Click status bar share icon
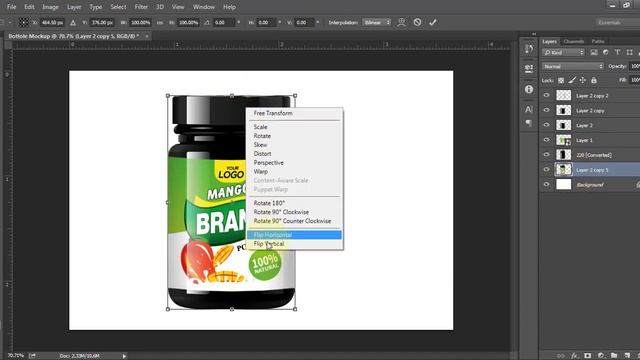Screen dimensions: 640x360 tap(32, 356)
